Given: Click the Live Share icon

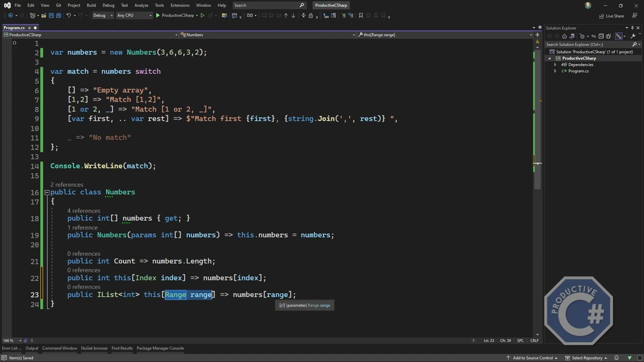Looking at the screenshot, I should 611,16.
